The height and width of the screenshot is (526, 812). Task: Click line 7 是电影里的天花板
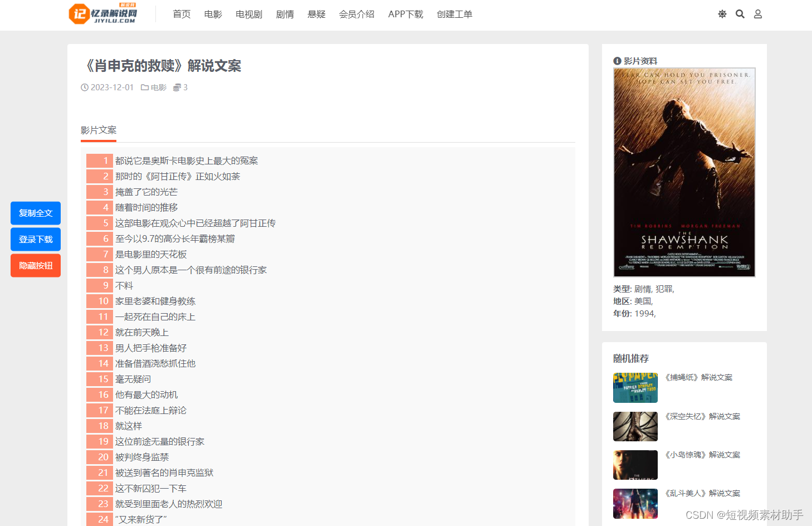[151, 255]
